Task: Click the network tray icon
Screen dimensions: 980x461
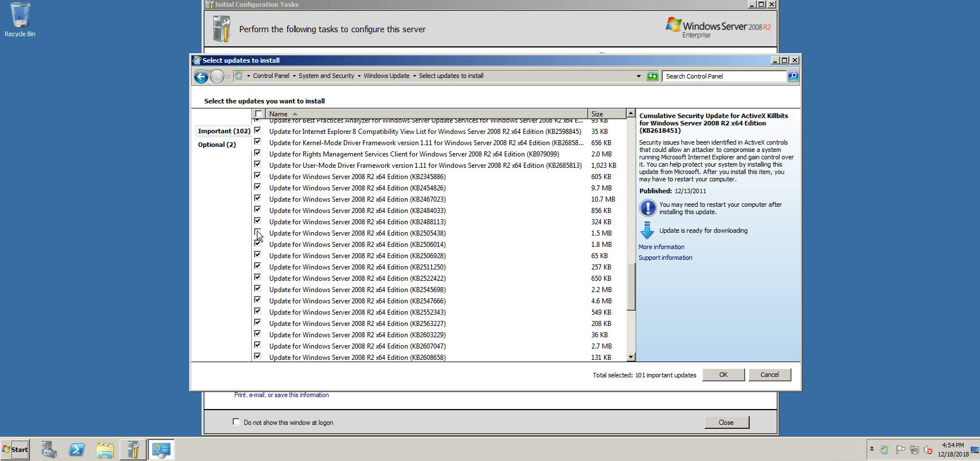Action: (915, 450)
